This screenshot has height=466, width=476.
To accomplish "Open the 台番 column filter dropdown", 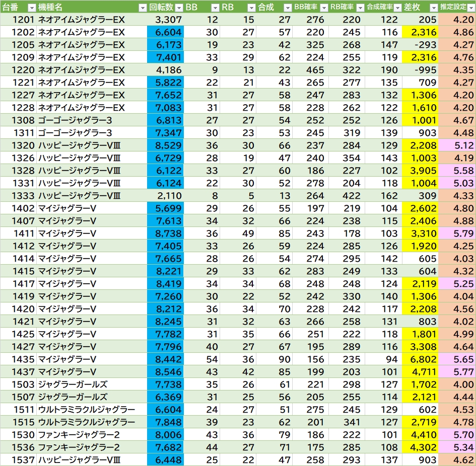I will (32, 8).
